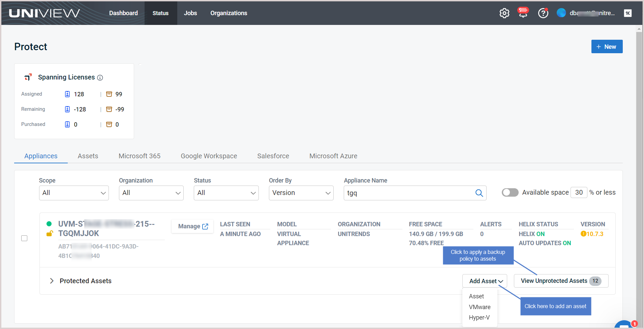Click the search magnifier in Appliance Name
This screenshot has width=644, height=329.
(479, 193)
